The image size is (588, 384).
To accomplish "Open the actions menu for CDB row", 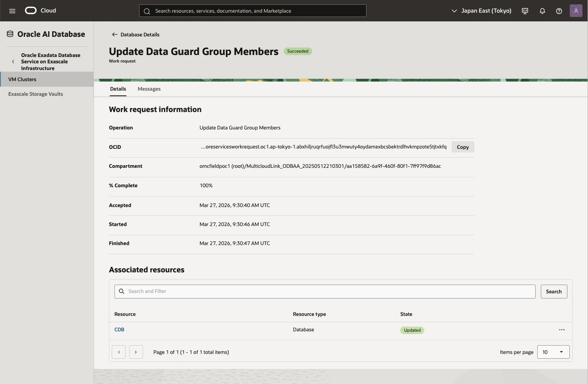I will (562, 330).
